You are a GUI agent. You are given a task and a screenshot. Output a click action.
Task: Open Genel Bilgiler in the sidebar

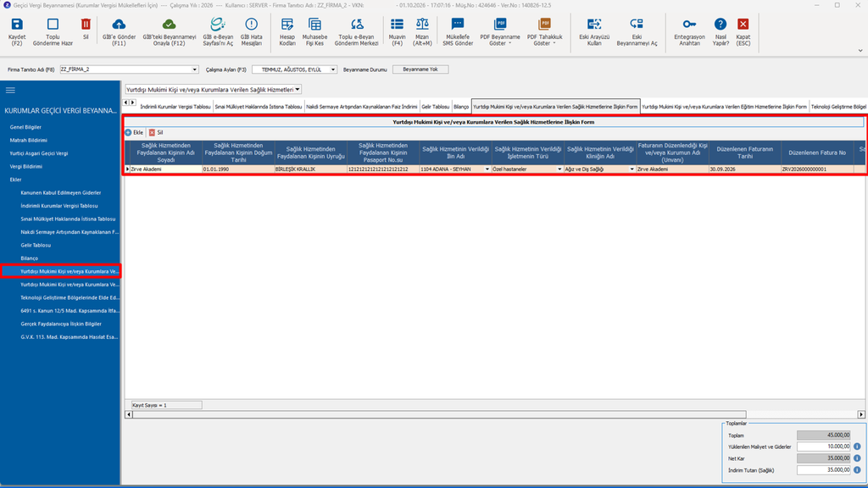[25, 127]
